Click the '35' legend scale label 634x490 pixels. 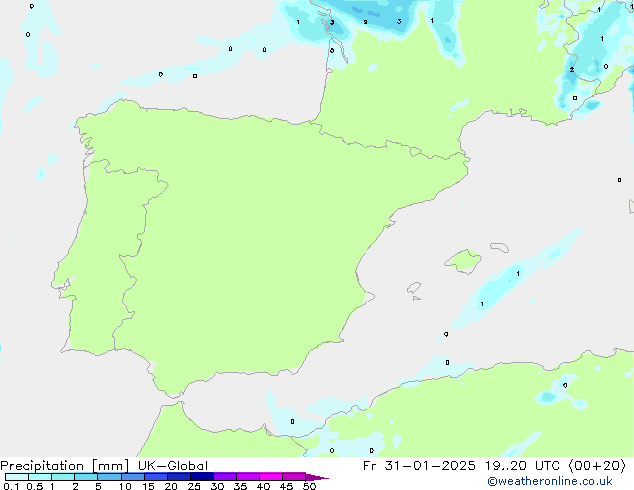240,486
